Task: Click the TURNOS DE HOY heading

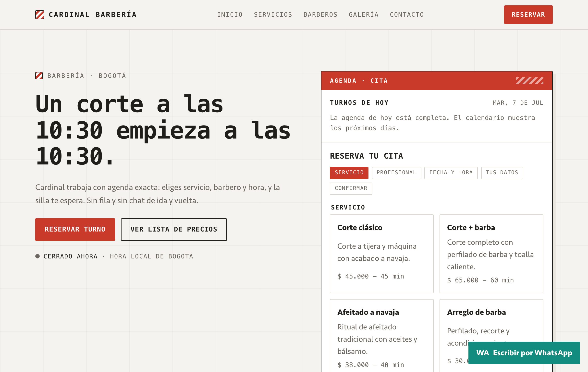Action: 359,103
